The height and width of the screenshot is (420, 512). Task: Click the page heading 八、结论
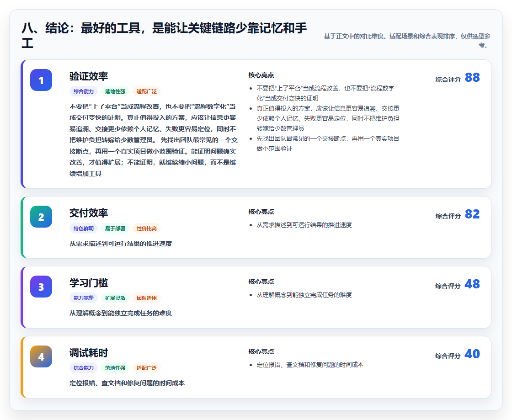click(164, 35)
